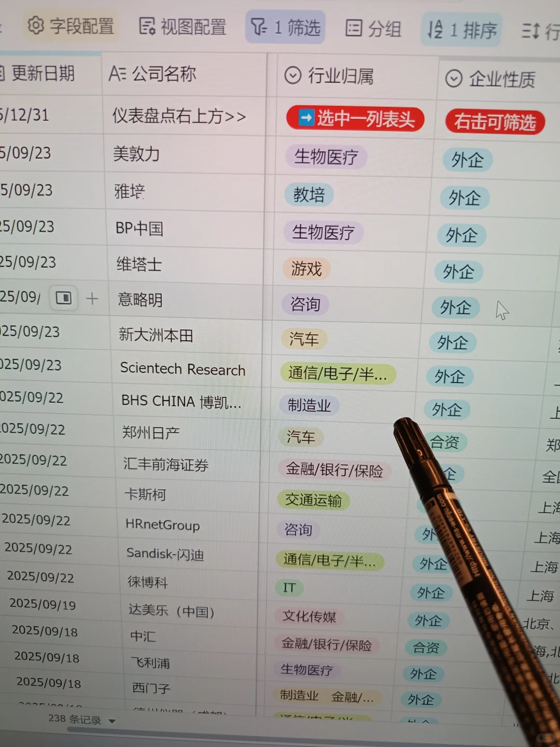
Task: Click the 游戏 tag in 维塔士 row
Action: 306,269
